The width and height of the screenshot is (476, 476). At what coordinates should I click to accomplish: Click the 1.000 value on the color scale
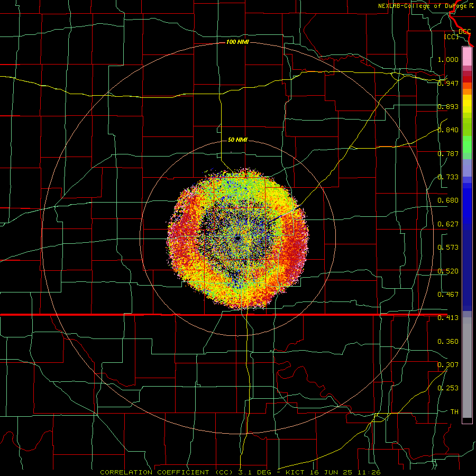tap(448, 59)
